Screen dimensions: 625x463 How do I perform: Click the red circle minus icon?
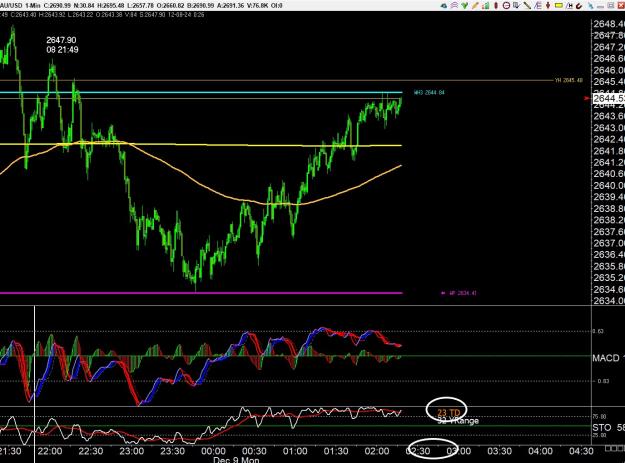coord(506,6)
